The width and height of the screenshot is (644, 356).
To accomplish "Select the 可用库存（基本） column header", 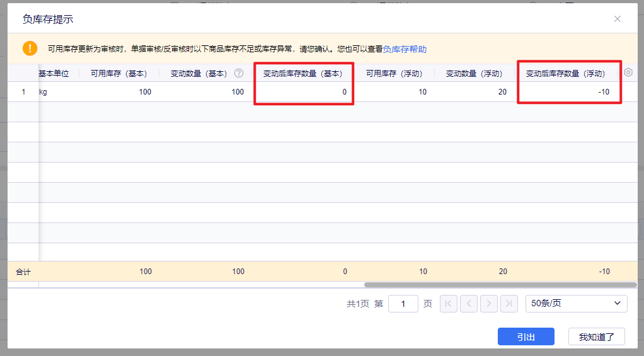I will 118,73.
